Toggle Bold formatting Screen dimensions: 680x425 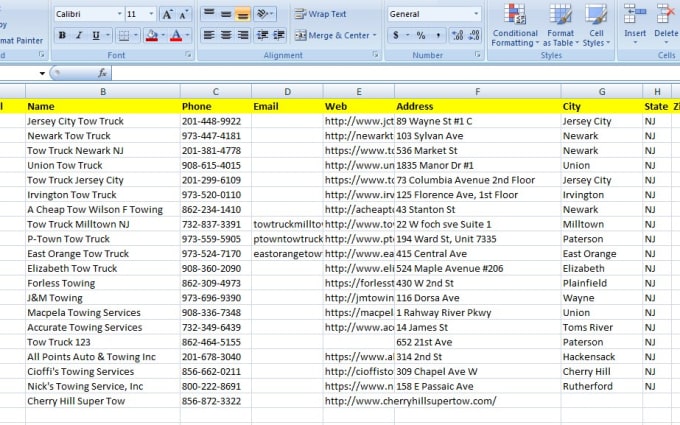click(62, 35)
